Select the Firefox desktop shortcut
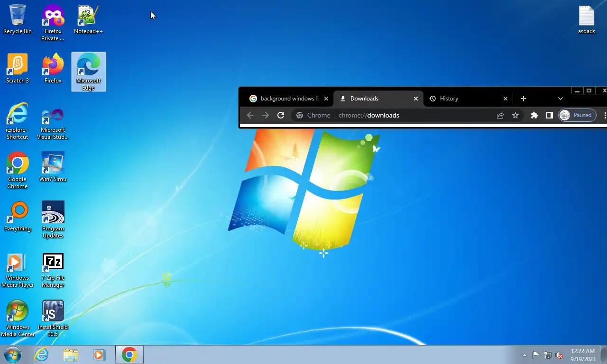This screenshot has height=364, width=607. [x=53, y=69]
